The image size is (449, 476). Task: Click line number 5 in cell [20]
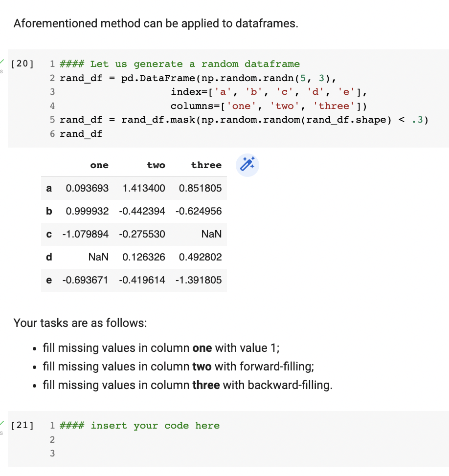[52, 120]
